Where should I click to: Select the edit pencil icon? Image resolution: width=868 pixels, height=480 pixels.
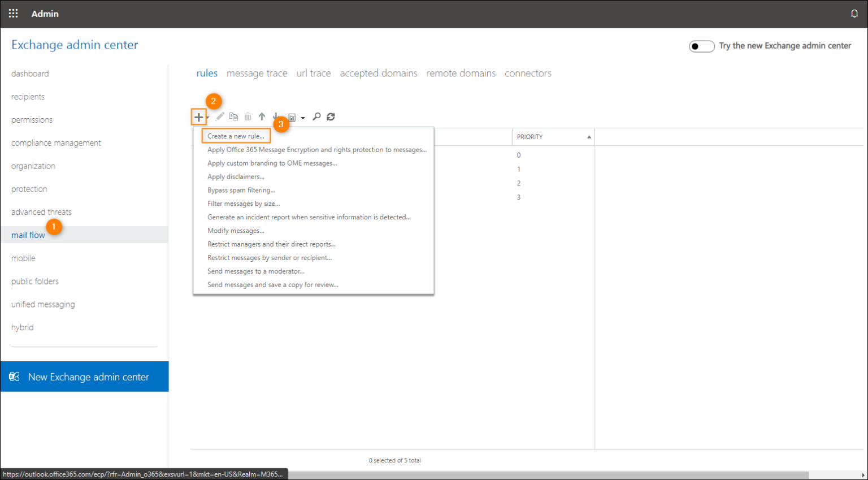click(220, 116)
